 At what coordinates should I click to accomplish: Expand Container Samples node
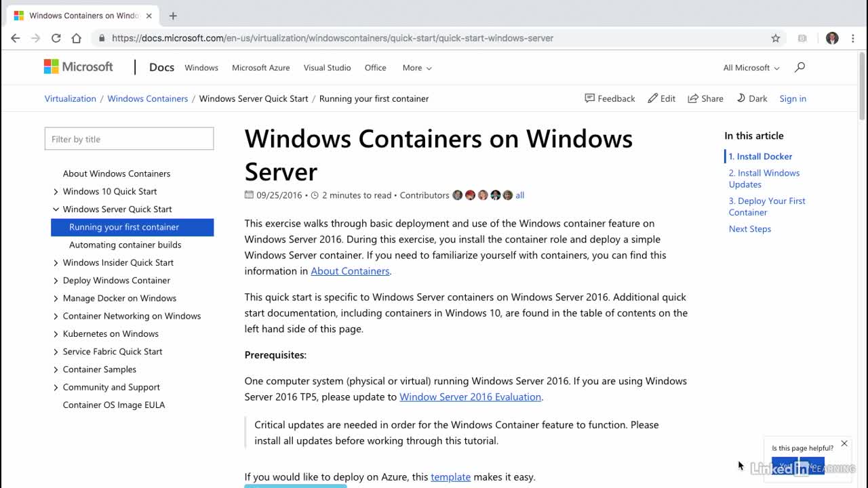(x=56, y=369)
